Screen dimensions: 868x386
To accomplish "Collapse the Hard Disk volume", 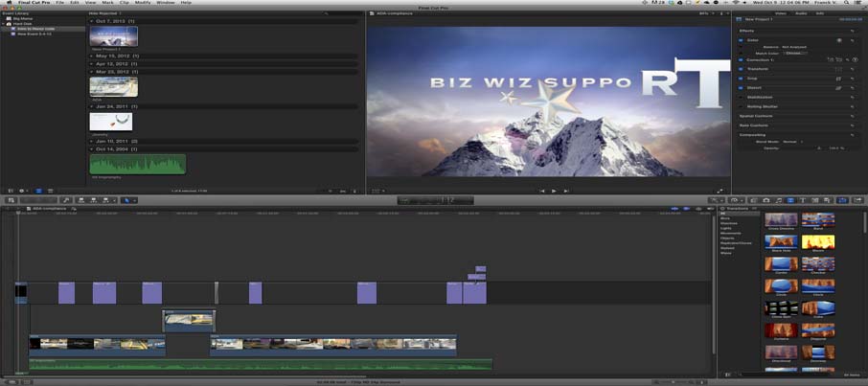I will click(4, 24).
